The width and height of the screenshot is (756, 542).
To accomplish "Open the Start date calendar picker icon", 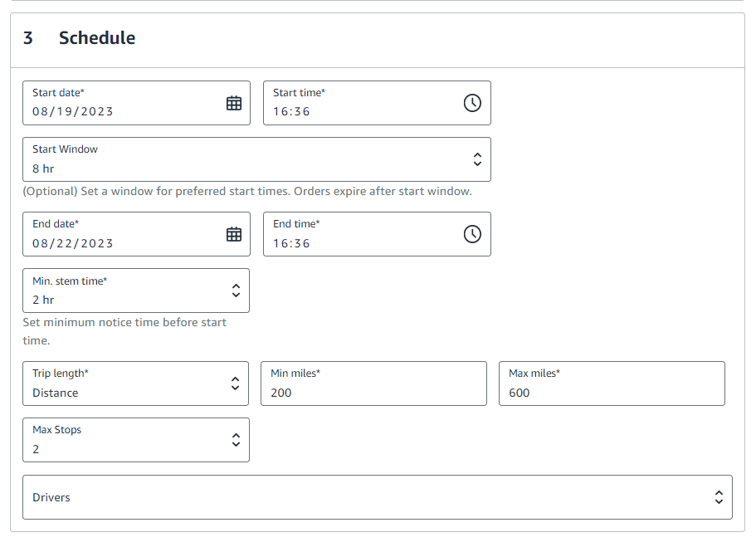I will 234,103.
